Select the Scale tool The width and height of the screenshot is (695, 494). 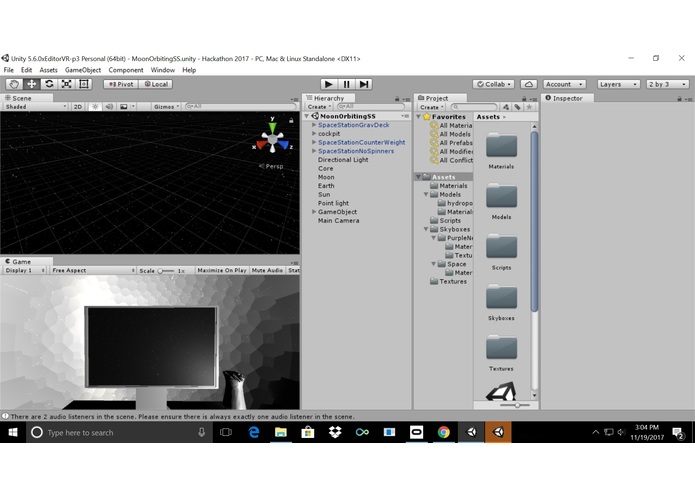click(x=66, y=84)
